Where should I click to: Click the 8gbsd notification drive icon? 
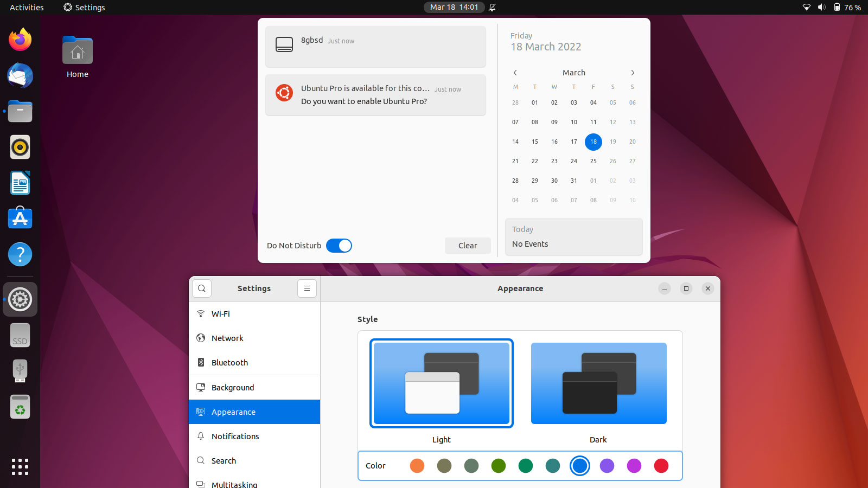click(x=284, y=44)
